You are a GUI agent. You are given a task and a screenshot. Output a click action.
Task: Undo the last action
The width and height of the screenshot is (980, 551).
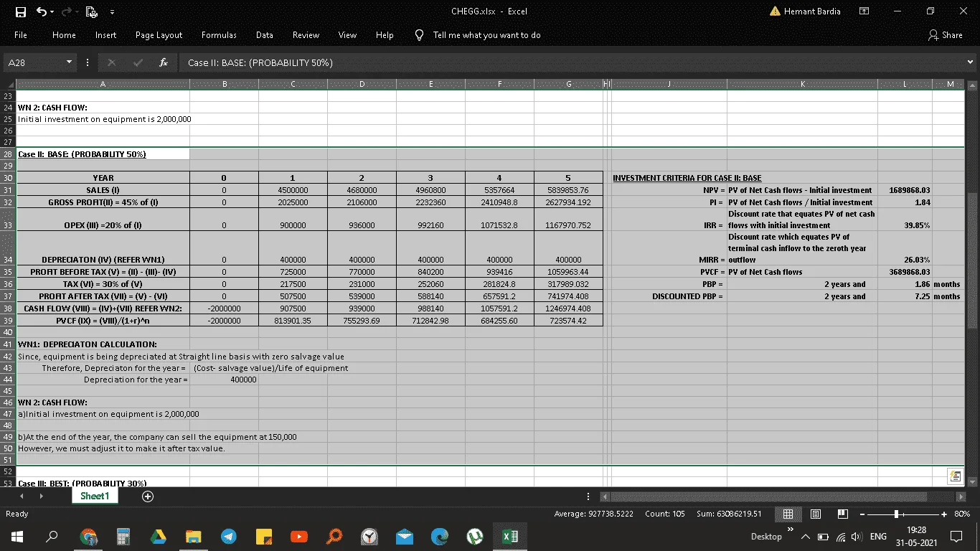[x=42, y=11]
